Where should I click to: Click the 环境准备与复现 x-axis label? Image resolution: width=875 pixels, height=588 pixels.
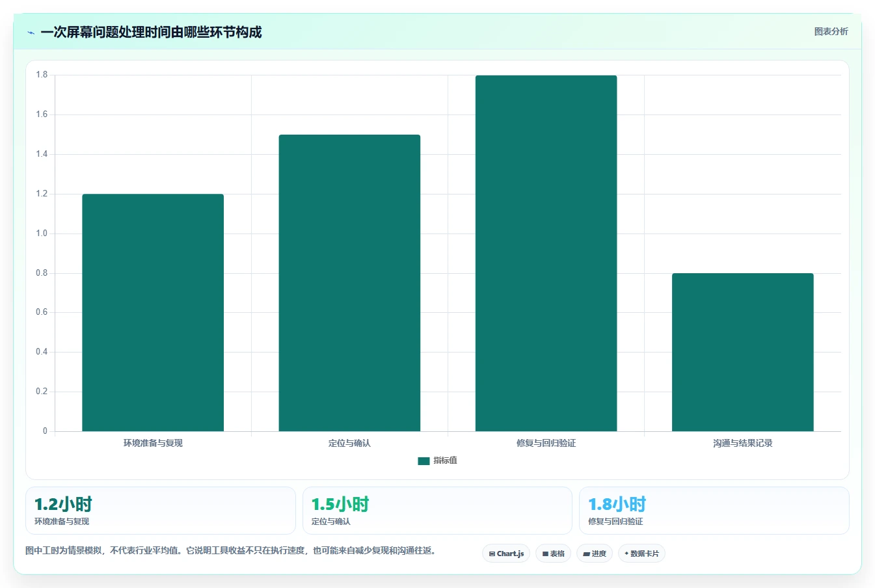tap(153, 443)
